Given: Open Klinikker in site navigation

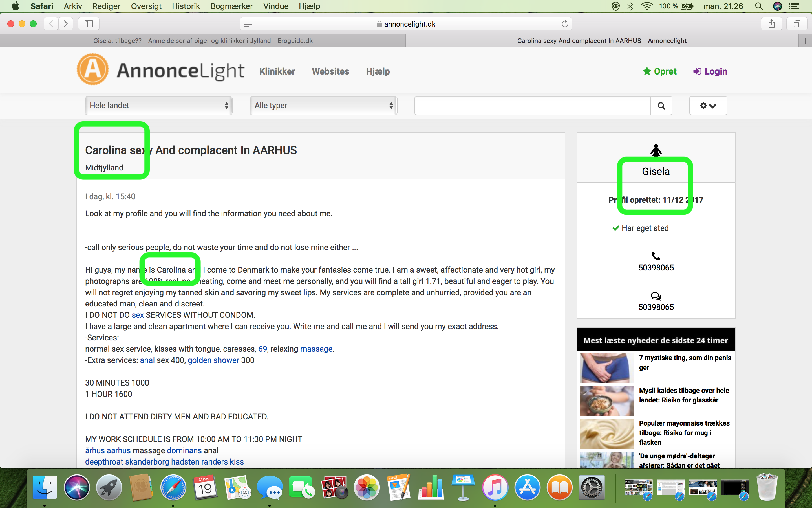Looking at the screenshot, I should pyautogui.click(x=277, y=71).
